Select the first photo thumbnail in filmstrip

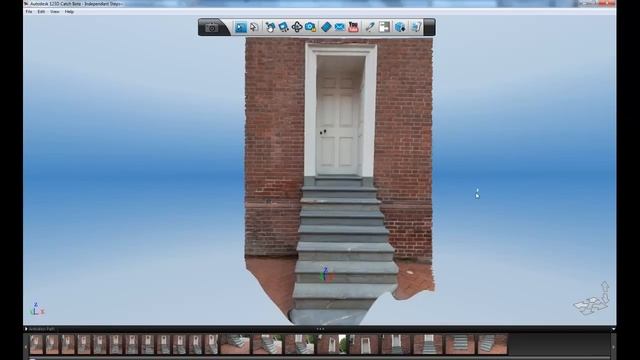tap(36, 344)
